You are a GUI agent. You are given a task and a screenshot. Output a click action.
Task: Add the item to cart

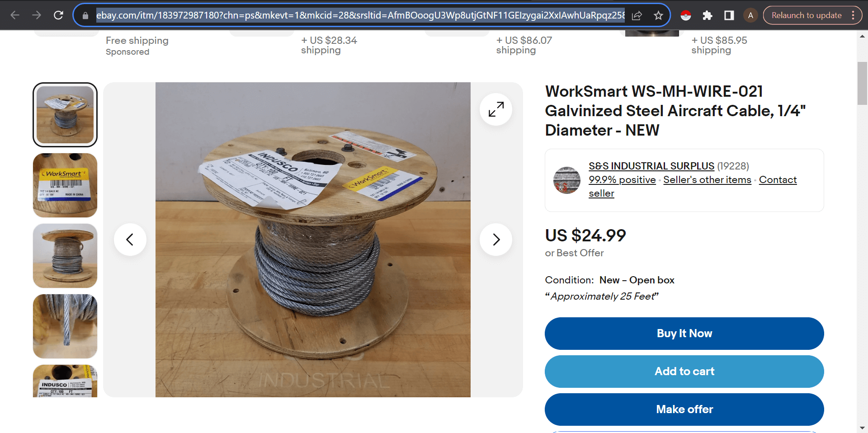tap(684, 372)
